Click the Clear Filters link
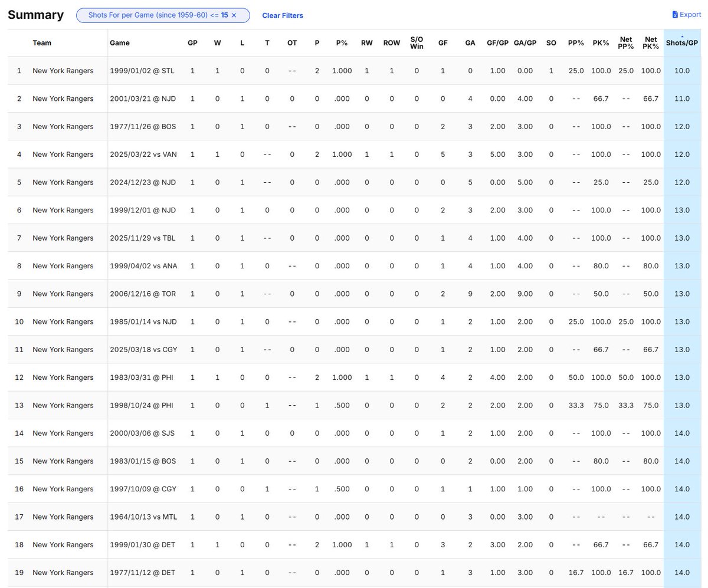The width and height of the screenshot is (708, 588). pyautogui.click(x=283, y=16)
